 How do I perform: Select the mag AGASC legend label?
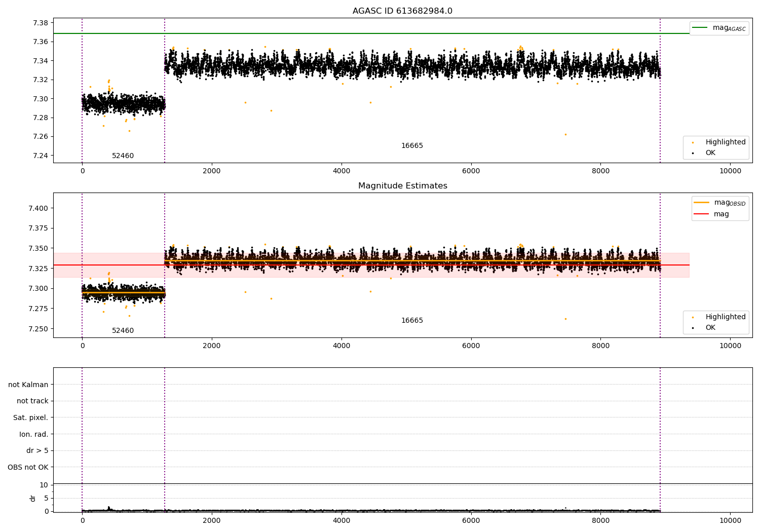(729, 28)
